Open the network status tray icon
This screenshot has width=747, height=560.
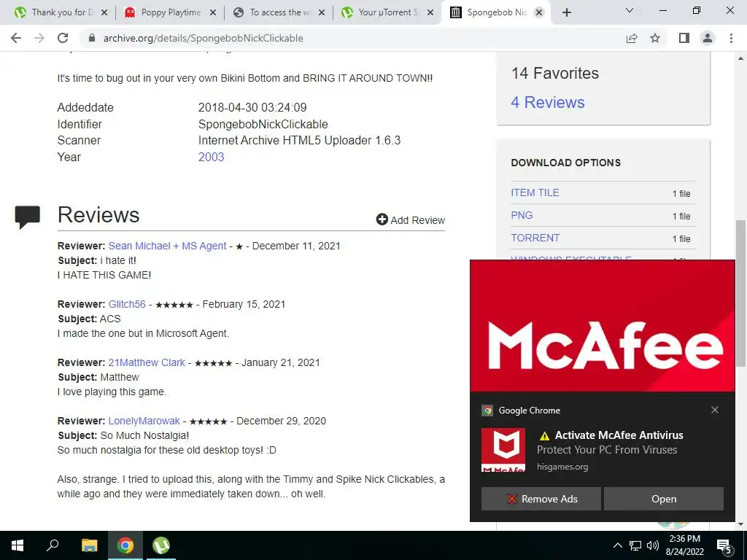(x=635, y=545)
